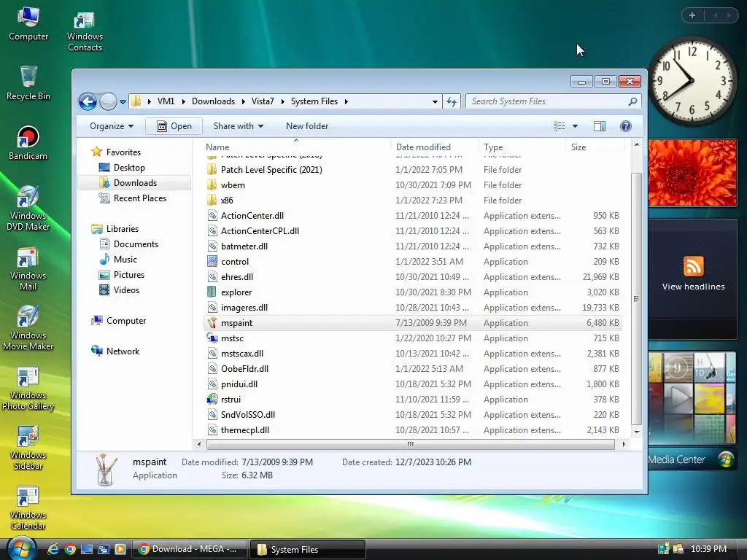Select Windows Sidebar desktop shortcut
The width and height of the screenshot is (747, 560).
28,448
